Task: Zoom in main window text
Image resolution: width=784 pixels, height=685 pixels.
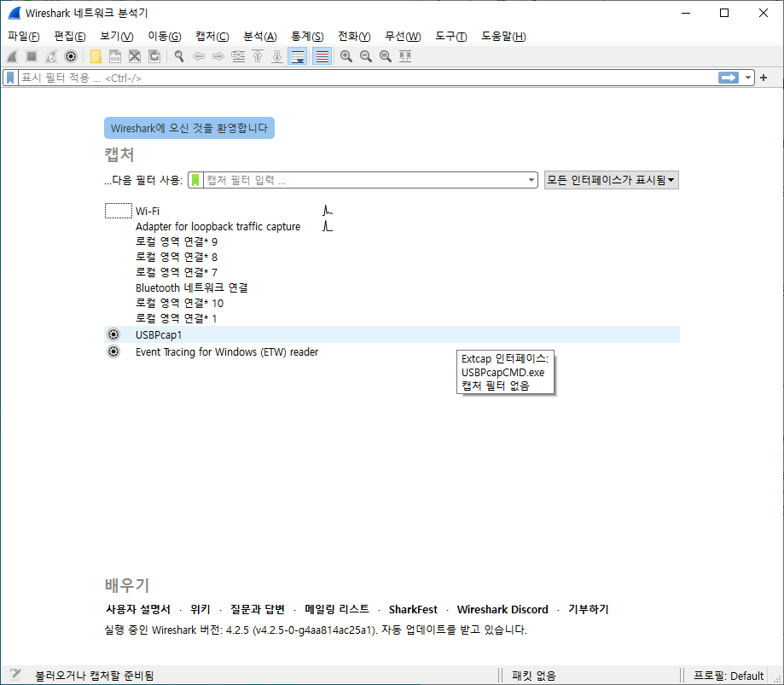Action: click(x=346, y=56)
